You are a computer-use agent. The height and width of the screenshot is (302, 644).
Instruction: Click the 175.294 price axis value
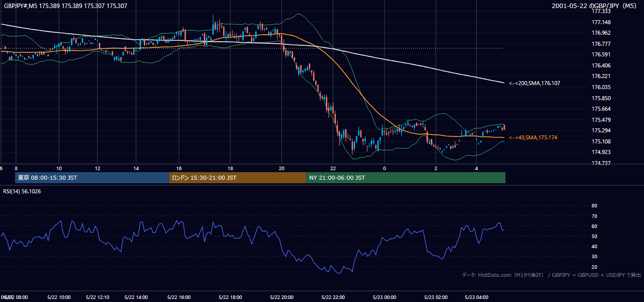coord(601,130)
